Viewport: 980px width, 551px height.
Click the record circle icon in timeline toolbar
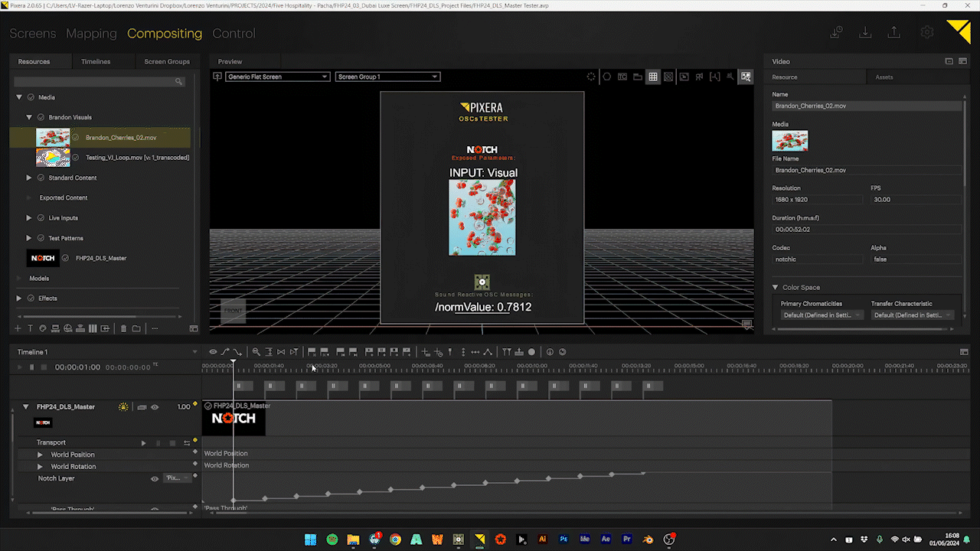(x=531, y=352)
